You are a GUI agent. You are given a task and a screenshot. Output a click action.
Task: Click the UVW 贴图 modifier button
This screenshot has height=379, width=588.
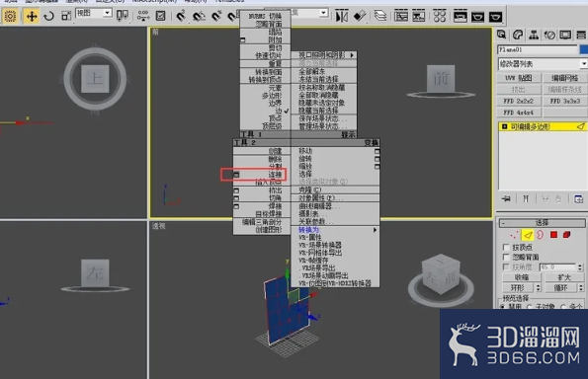tap(519, 78)
